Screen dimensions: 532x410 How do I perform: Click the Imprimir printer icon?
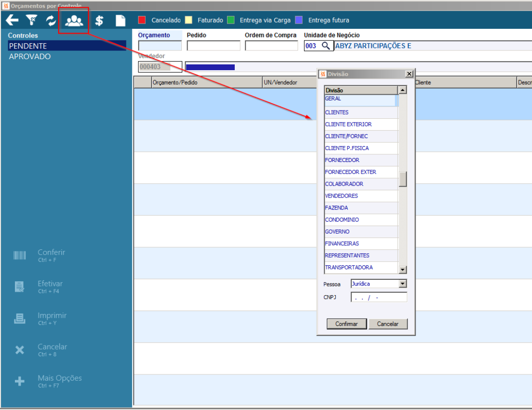pos(20,319)
